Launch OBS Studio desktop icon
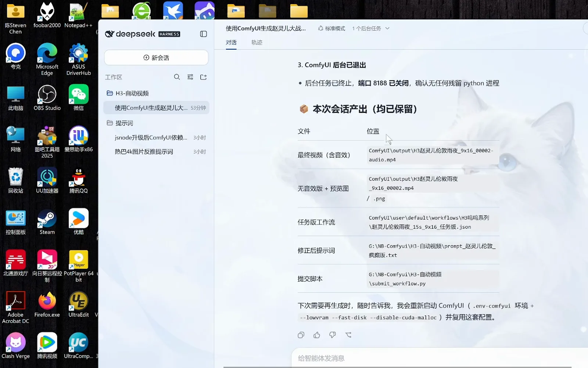This screenshot has width=588, height=368. tap(47, 98)
